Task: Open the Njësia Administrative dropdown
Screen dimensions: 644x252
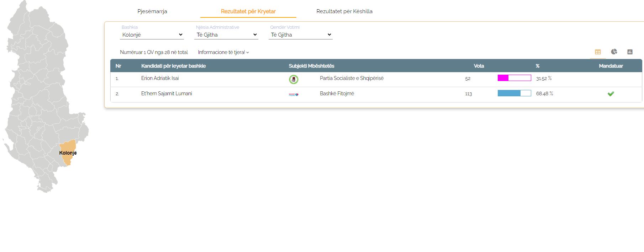Action: [x=226, y=35]
